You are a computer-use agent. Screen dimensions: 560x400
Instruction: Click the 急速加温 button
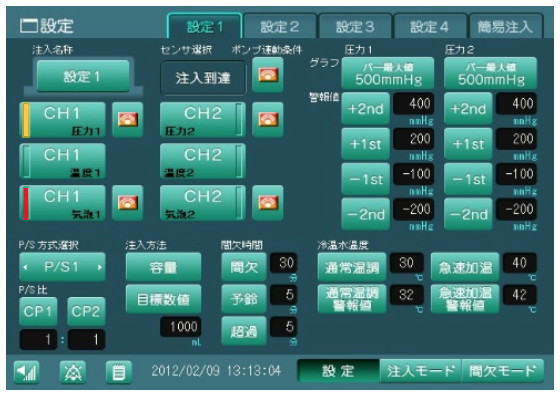(x=465, y=268)
